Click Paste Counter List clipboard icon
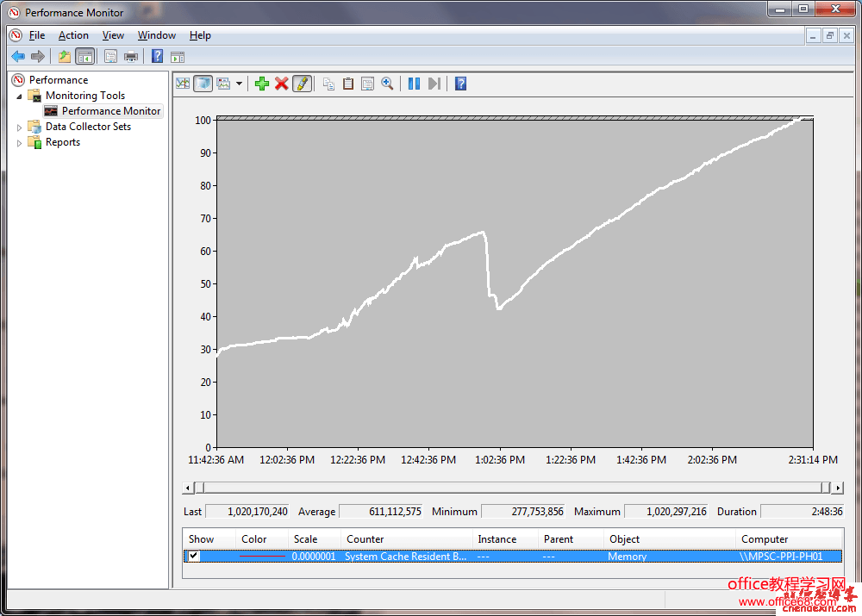This screenshot has height=616, width=862. [348, 84]
